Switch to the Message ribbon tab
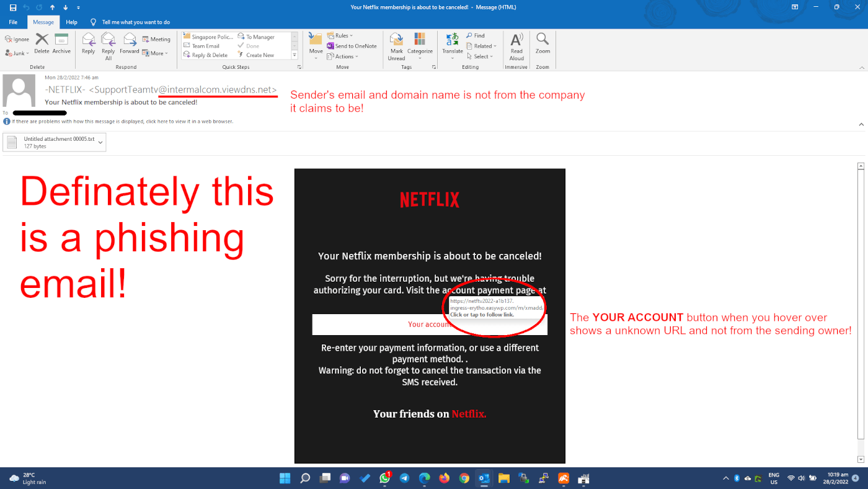868x489 pixels. [x=43, y=22]
